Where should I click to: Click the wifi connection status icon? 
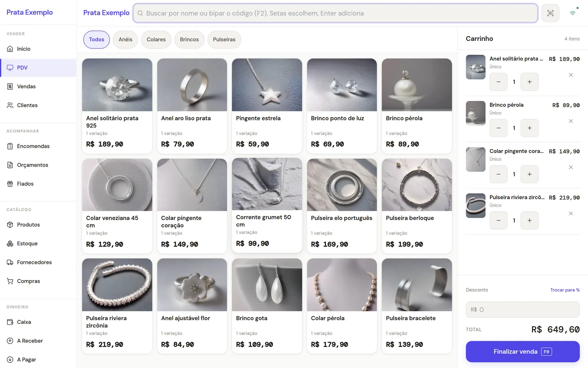[x=573, y=13]
